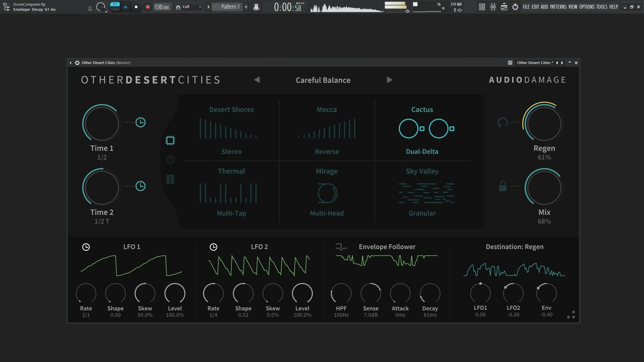
Task: Open the Mixer view icon
Action: coord(493,7)
